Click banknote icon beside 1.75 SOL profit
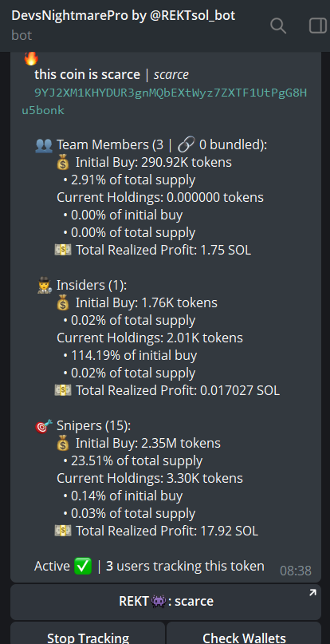The height and width of the screenshot is (644, 330). 63,250
